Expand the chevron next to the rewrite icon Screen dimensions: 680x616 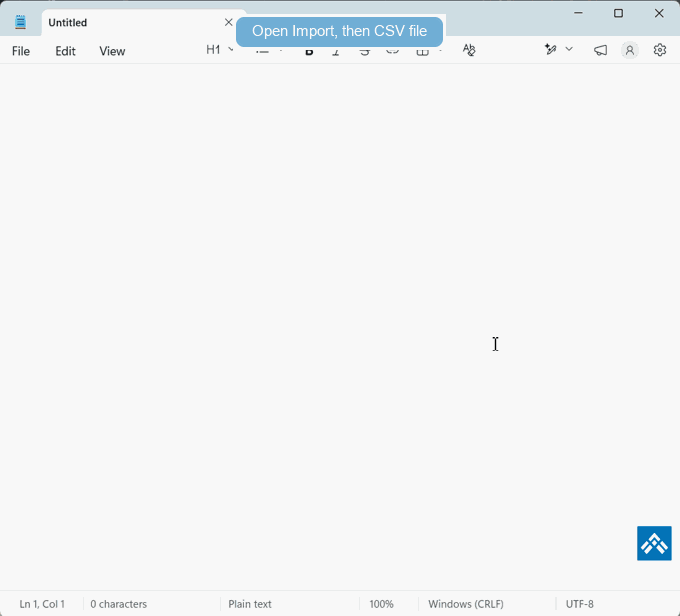point(569,49)
